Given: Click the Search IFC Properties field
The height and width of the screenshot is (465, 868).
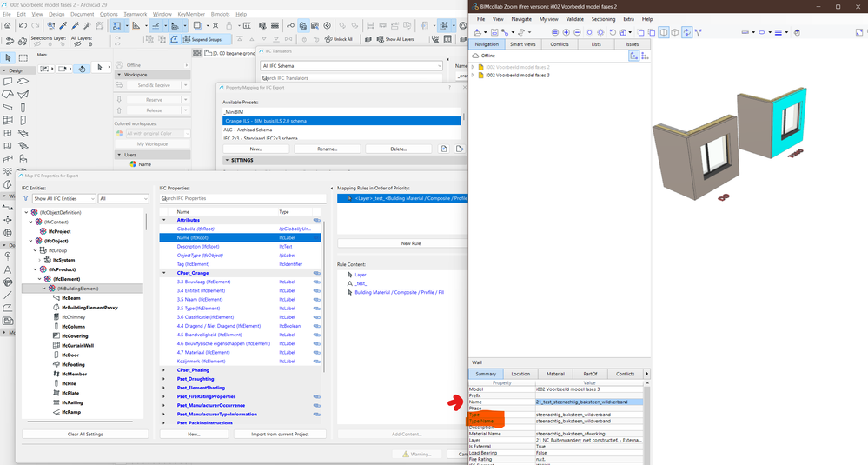Looking at the screenshot, I should click(x=241, y=198).
